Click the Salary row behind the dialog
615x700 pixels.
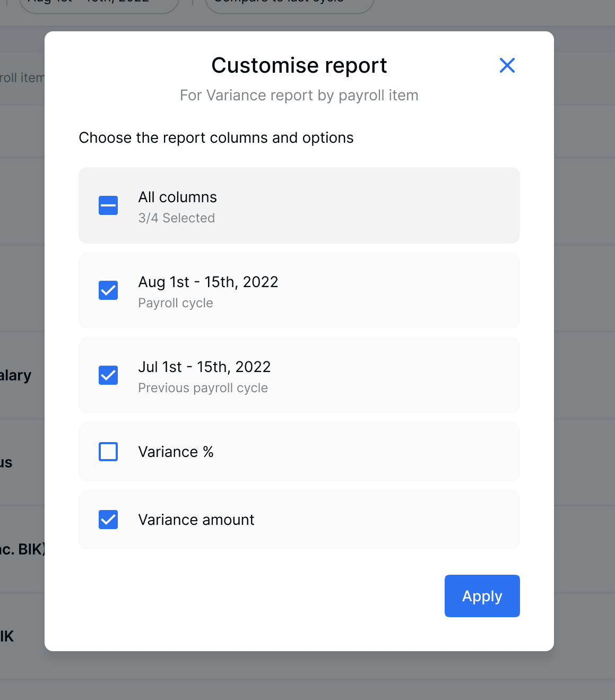(16, 375)
